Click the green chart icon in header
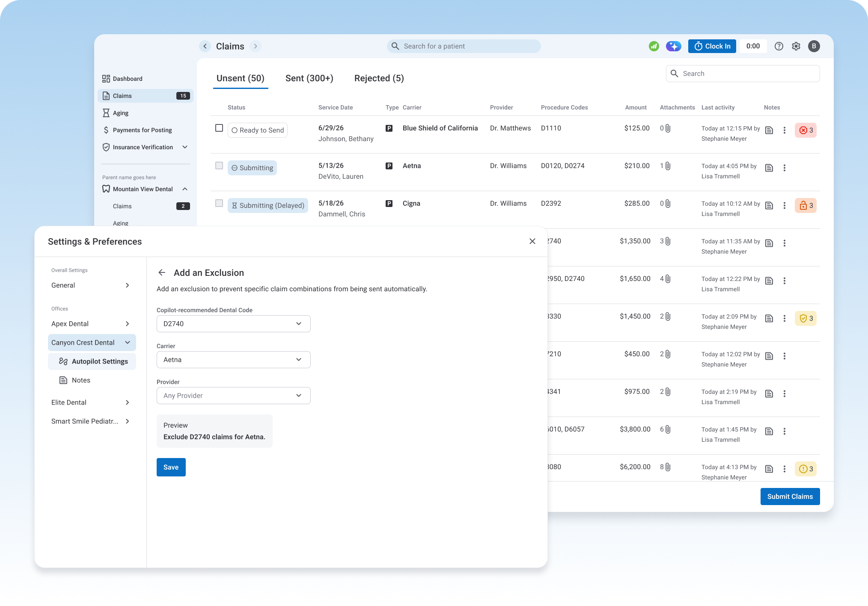This screenshot has width=868, height=606. [x=654, y=46]
